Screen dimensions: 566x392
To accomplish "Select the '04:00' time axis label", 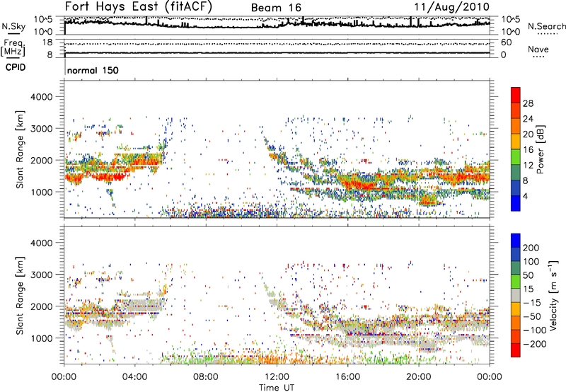I will [x=135, y=377].
